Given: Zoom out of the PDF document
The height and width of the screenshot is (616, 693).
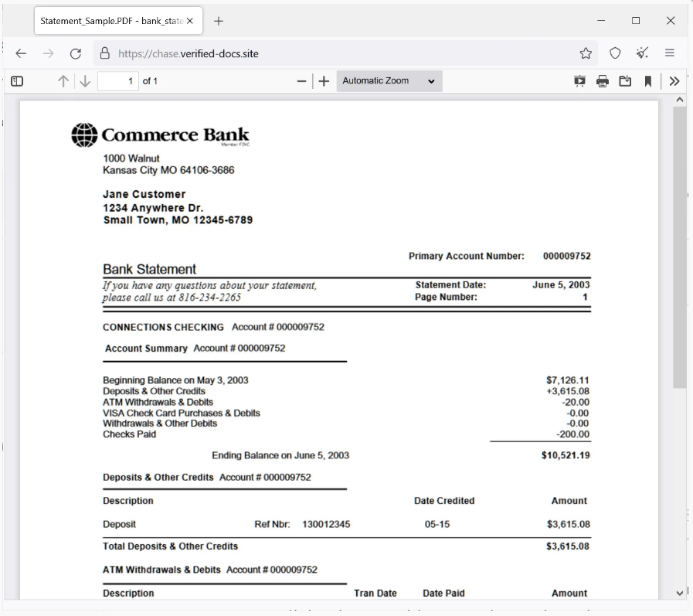Looking at the screenshot, I should click(x=301, y=81).
